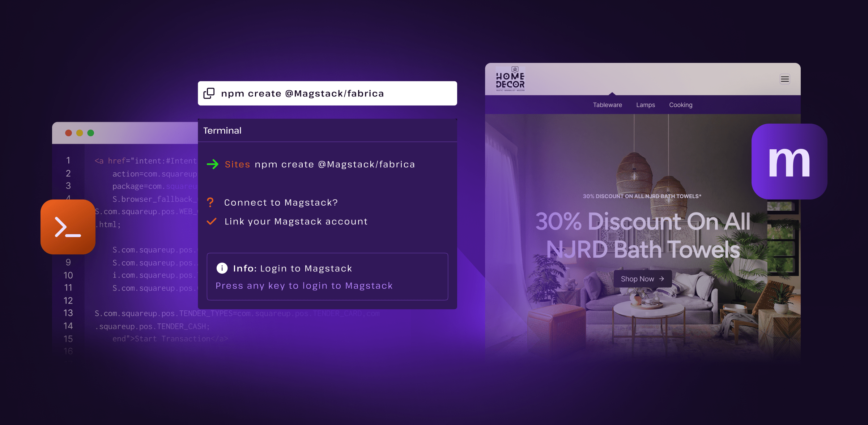Image resolution: width=868 pixels, height=425 pixels.
Task: Click the yellow window dot
Action: point(80,133)
